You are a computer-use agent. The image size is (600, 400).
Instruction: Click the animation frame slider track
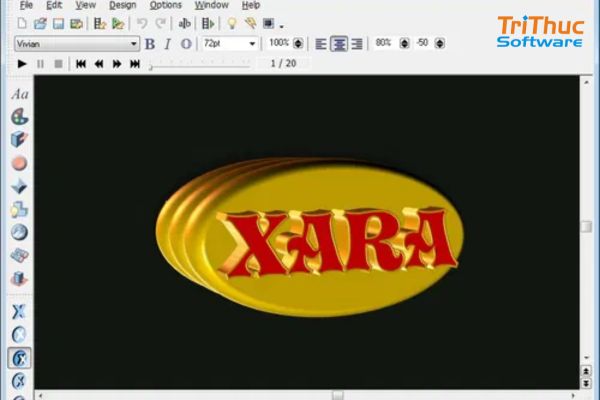point(200,66)
